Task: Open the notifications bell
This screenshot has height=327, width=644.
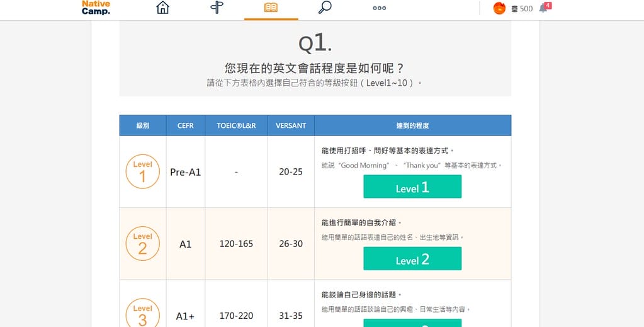Action: click(x=545, y=8)
